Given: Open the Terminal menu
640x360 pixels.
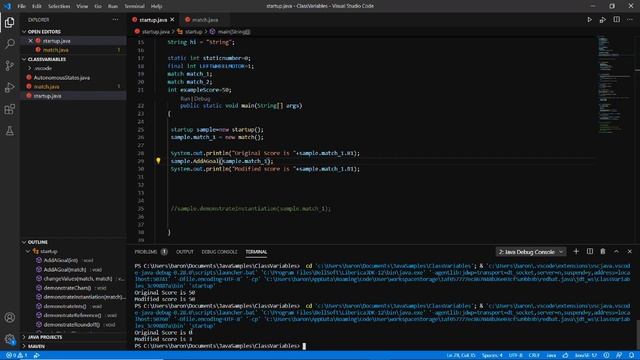Looking at the screenshot, I should coord(134,6).
